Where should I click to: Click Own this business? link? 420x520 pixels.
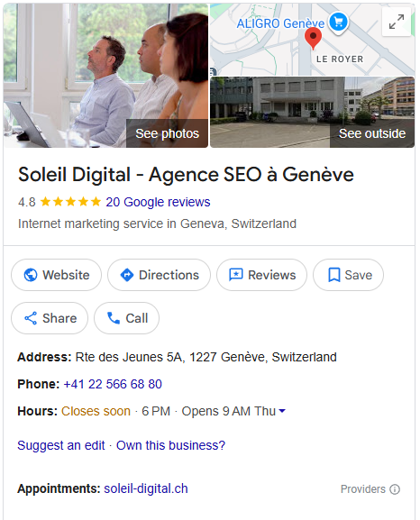pyautogui.click(x=170, y=445)
